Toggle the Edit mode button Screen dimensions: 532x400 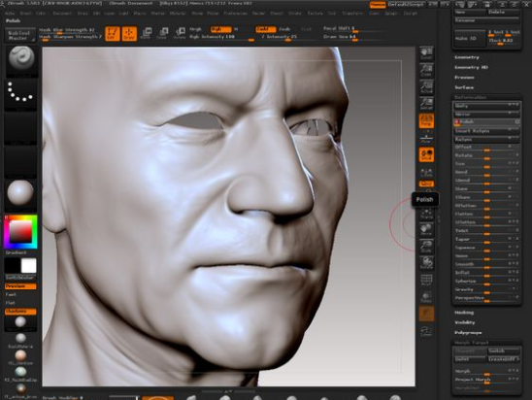point(113,34)
